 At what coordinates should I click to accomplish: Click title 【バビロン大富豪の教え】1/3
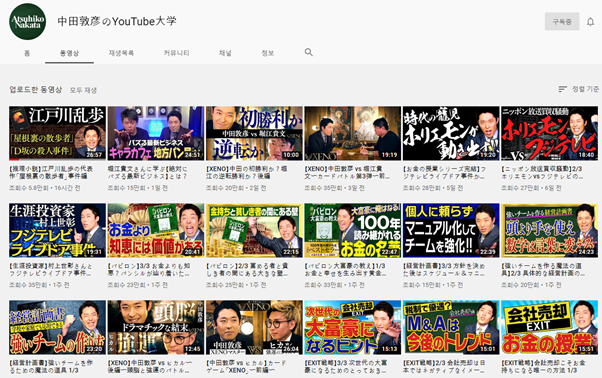(x=345, y=269)
